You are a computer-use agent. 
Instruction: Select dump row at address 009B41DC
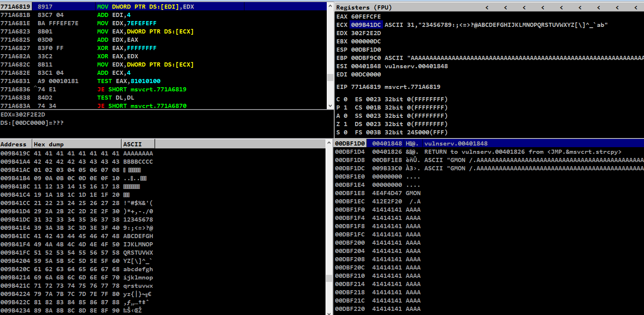click(163, 220)
